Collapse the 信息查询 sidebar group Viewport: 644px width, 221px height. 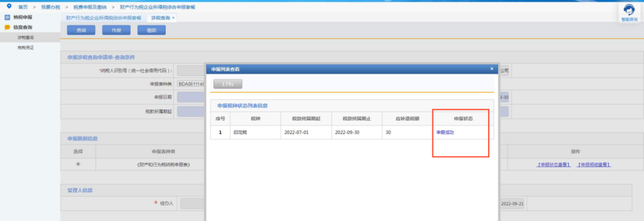[23, 27]
